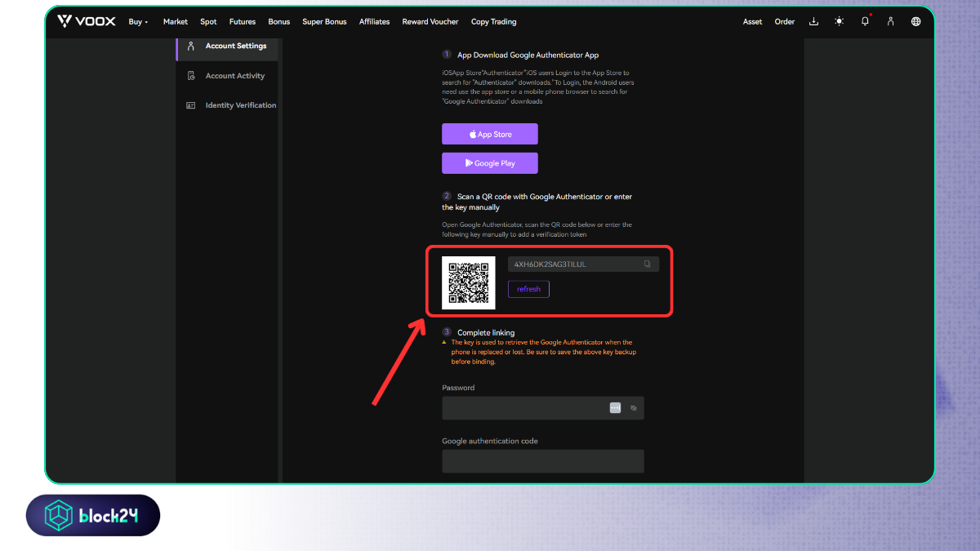Click the authenticator QR code image
Screen dimensions: 980x551
(x=469, y=282)
